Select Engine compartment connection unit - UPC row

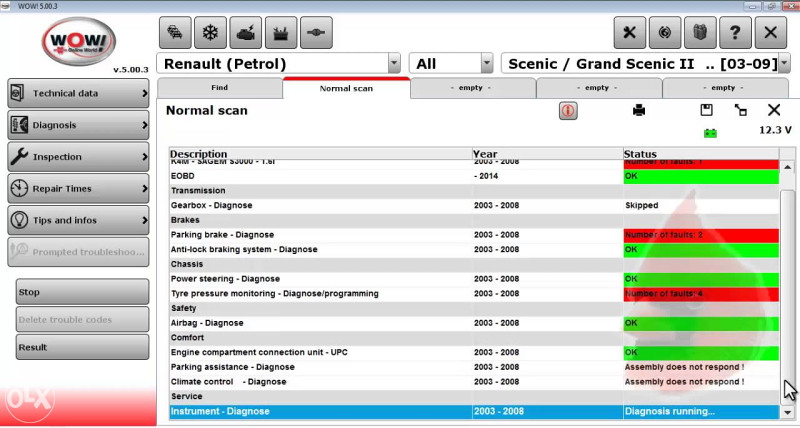tap(474, 353)
